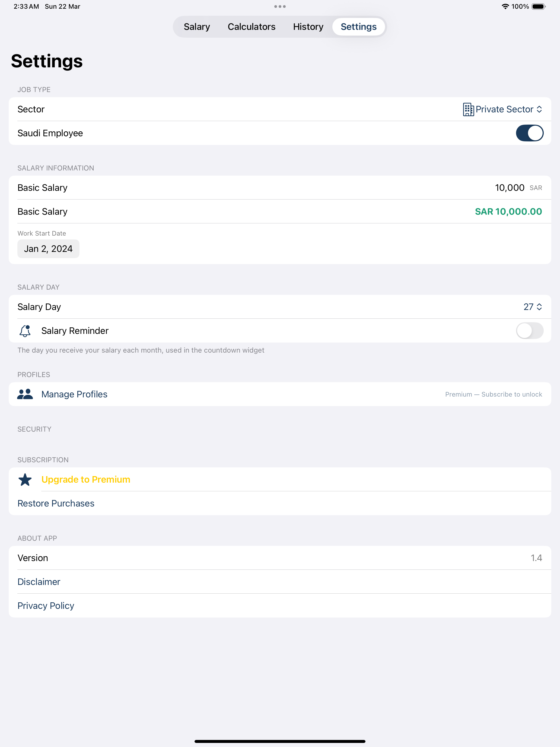Viewport: 560px width, 747px height.
Task: Click the green SAR 10,000.00 value
Action: click(508, 212)
